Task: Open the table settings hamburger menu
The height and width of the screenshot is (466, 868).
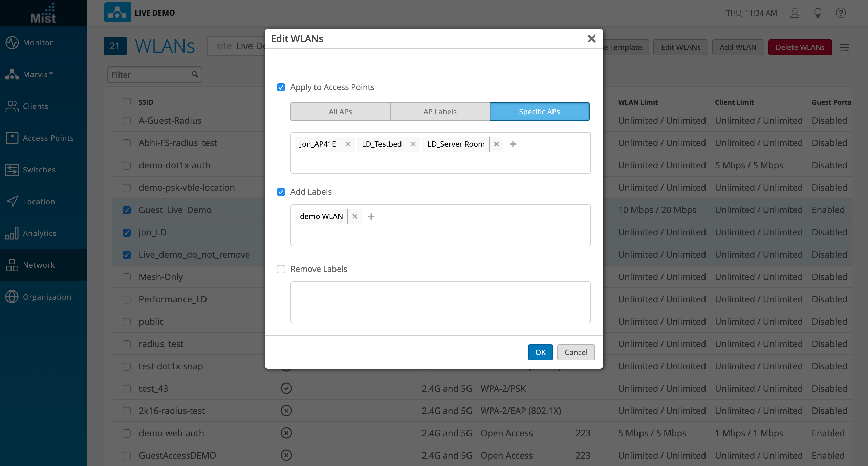Action: 844,47
